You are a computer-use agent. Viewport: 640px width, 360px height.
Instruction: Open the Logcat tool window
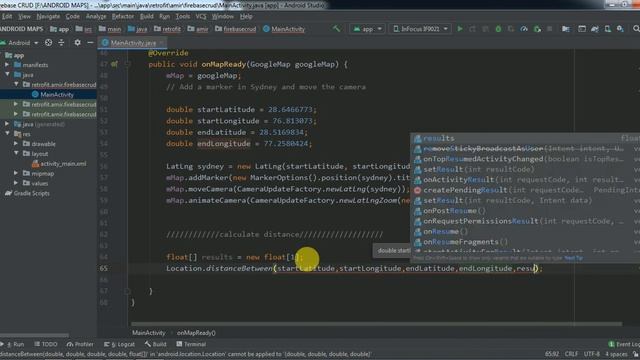pos(119,344)
